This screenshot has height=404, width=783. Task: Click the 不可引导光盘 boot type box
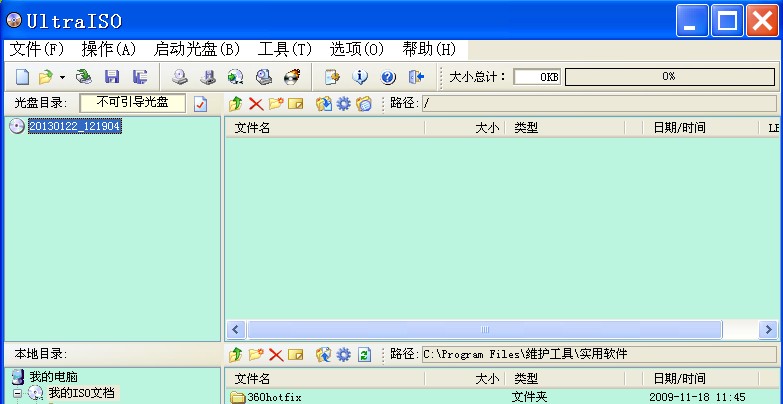(133, 103)
